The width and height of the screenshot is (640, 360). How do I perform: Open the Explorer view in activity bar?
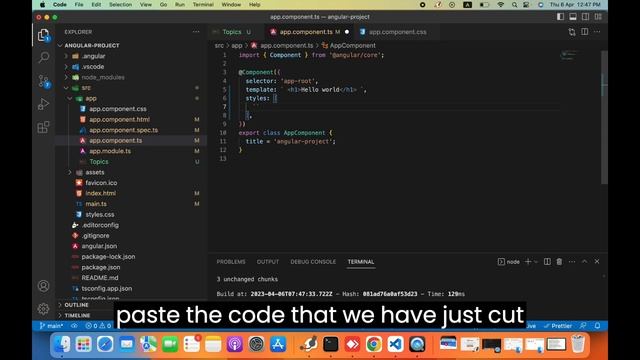(x=43, y=35)
